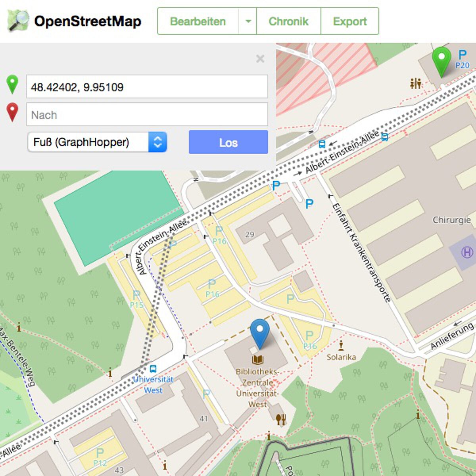The height and width of the screenshot is (476, 476).
Task: Click building number 41 on the map
Action: click(204, 418)
